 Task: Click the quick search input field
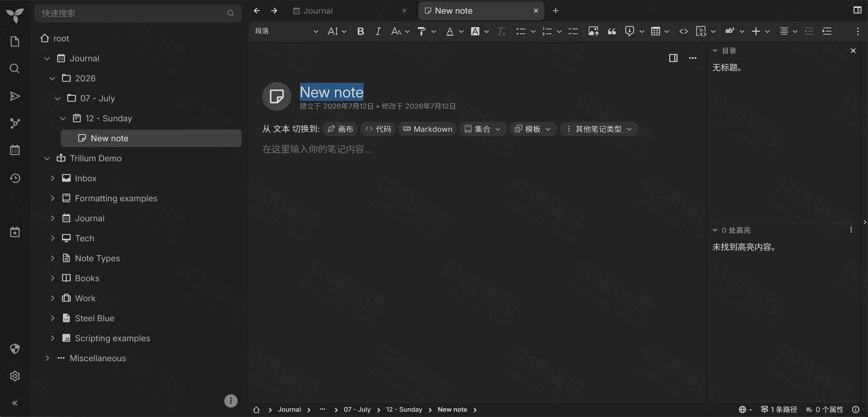click(138, 13)
